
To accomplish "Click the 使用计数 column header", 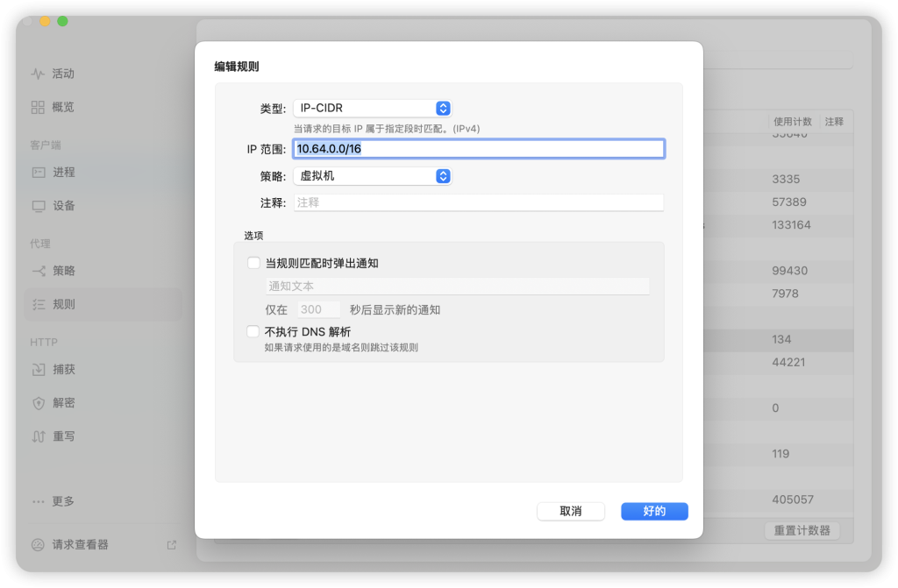I will [793, 122].
